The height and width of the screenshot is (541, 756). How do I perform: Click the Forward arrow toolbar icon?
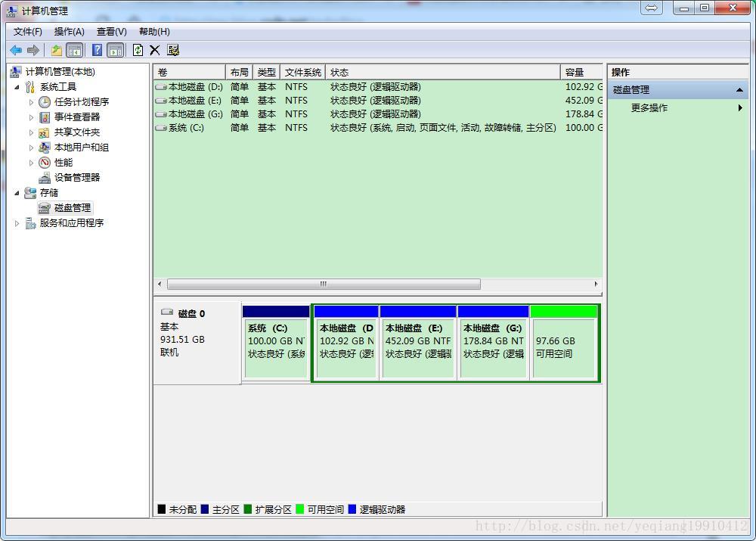coord(33,50)
